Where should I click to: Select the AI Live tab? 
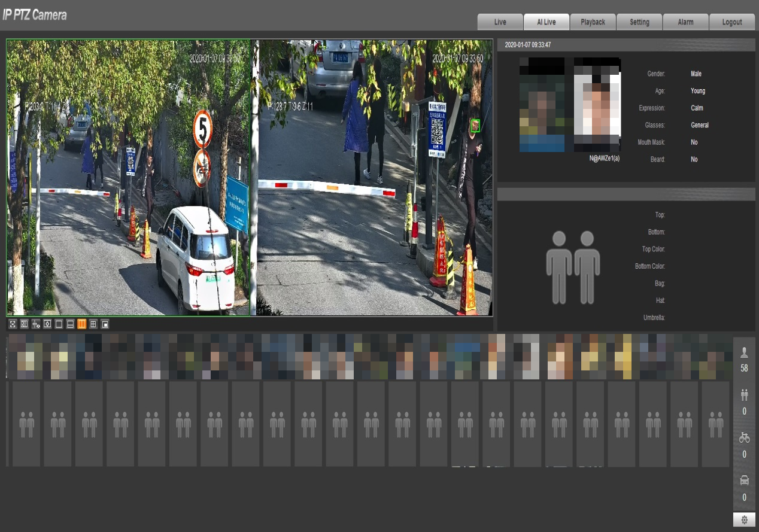coord(547,22)
